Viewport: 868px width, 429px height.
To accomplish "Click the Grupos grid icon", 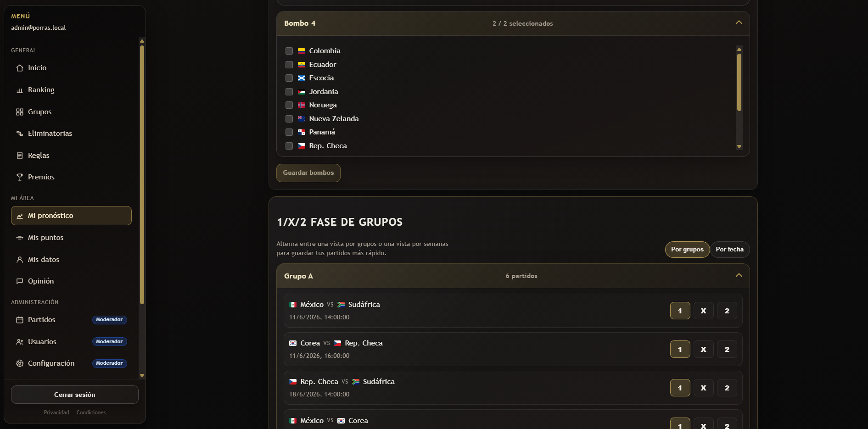I will pyautogui.click(x=19, y=111).
